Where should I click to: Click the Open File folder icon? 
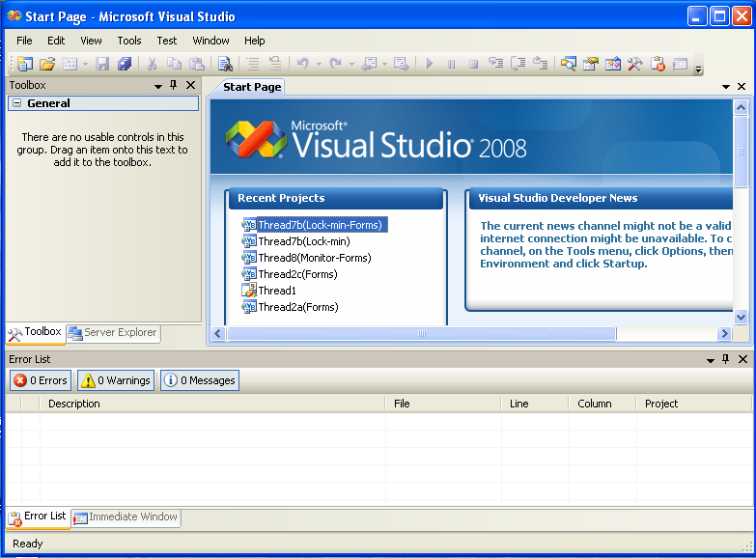pyautogui.click(x=47, y=64)
